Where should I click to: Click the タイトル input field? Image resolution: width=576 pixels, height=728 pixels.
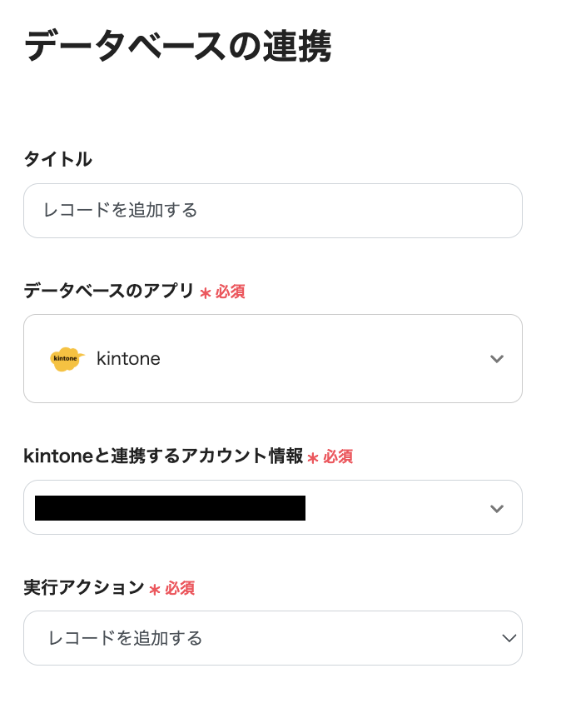coord(272,211)
